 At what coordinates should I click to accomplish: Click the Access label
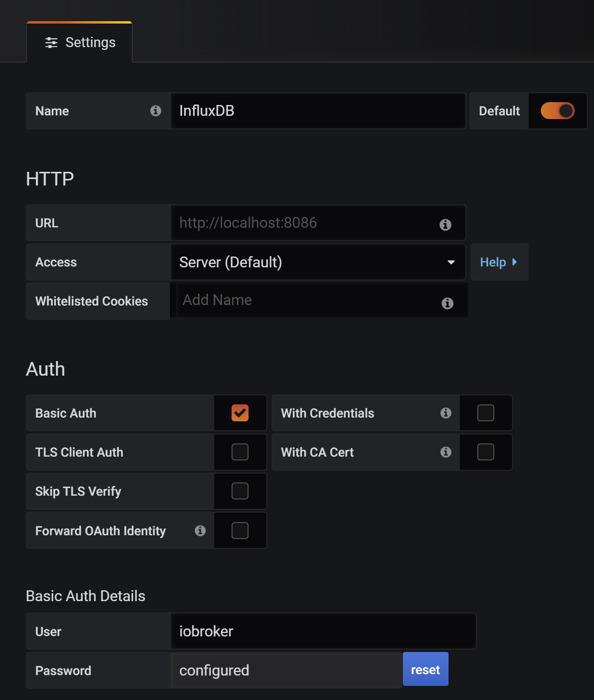click(56, 262)
